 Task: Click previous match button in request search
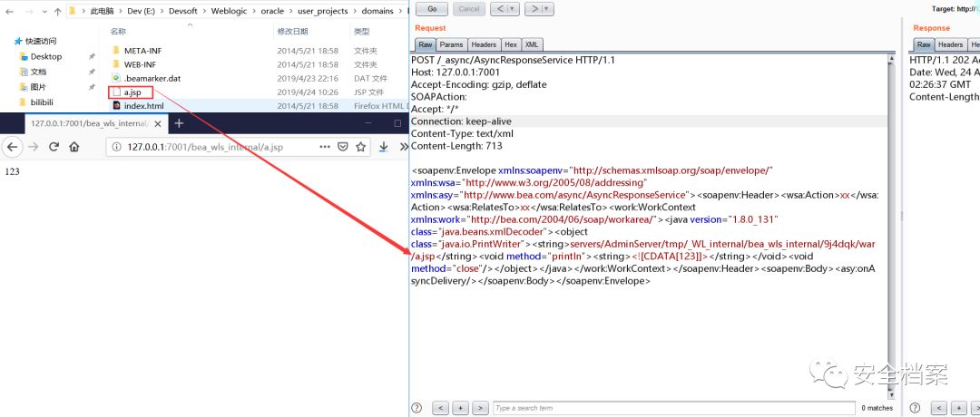tap(440, 408)
